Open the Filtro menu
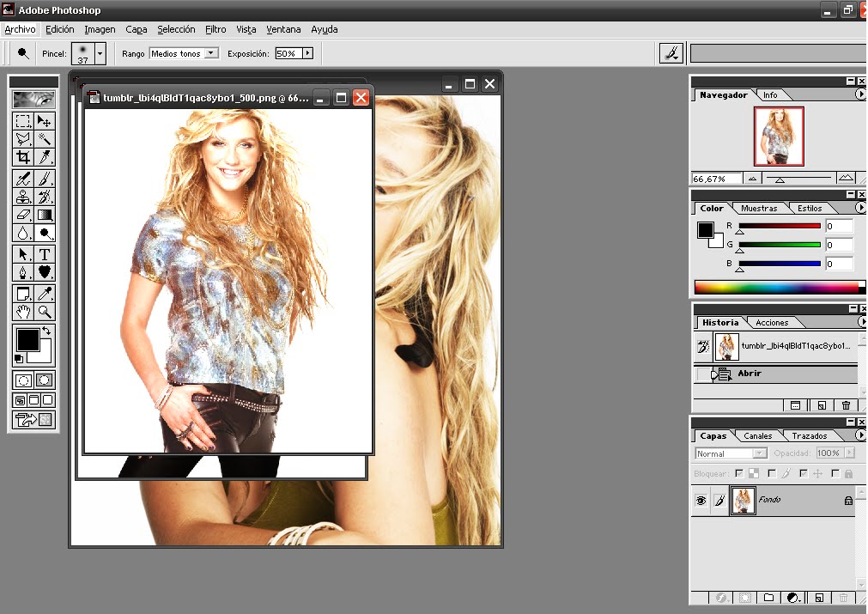This screenshot has width=868, height=614. click(x=215, y=28)
